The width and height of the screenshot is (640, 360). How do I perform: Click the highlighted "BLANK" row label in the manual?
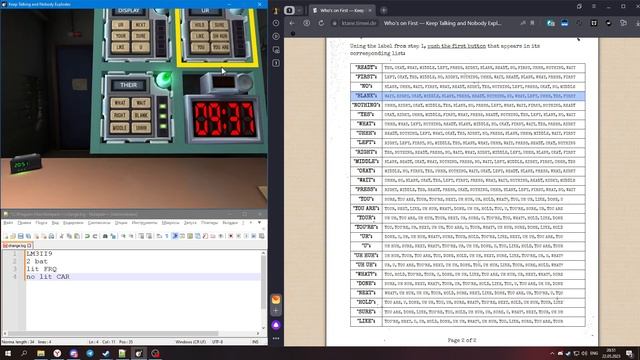click(x=366, y=96)
